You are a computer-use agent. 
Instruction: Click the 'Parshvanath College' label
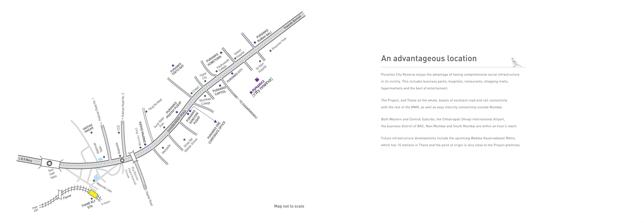click(222, 66)
